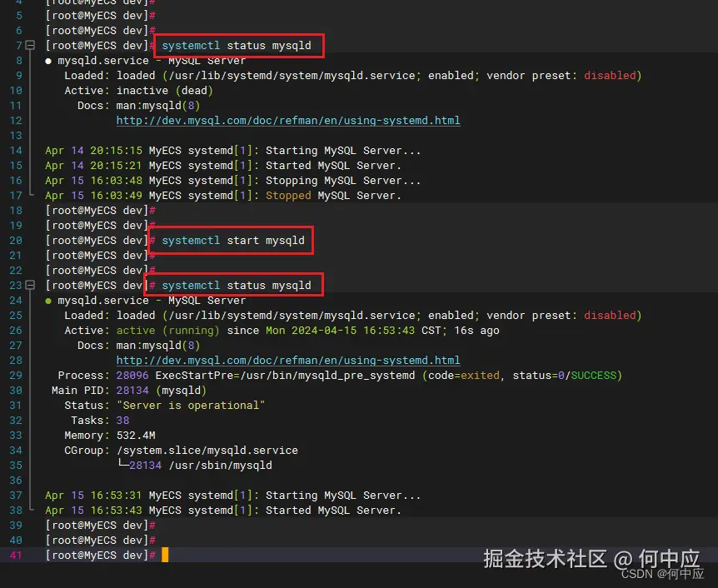This screenshot has height=588, width=718.
Task: Click the red 'disabled' word on line 9
Action: [x=610, y=76]
